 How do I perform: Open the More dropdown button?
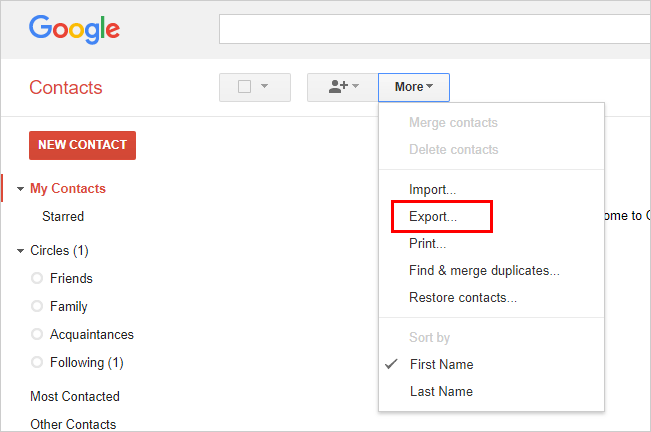[414, 87]
